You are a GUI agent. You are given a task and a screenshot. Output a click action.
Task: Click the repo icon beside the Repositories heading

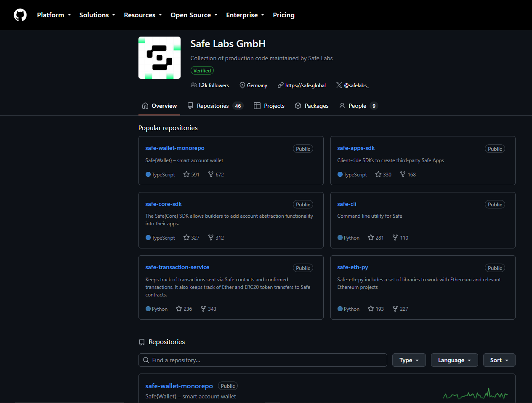click(142, 342)
